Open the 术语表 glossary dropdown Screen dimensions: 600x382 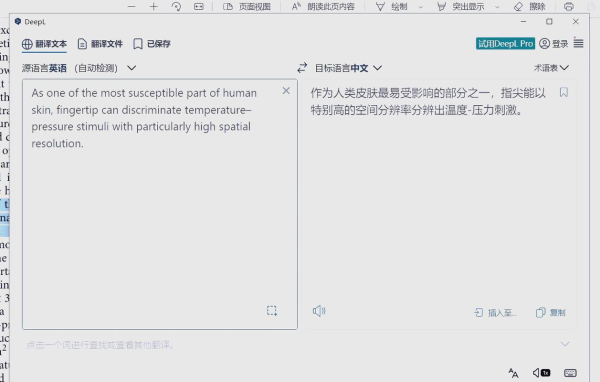[x=551, y=68]
